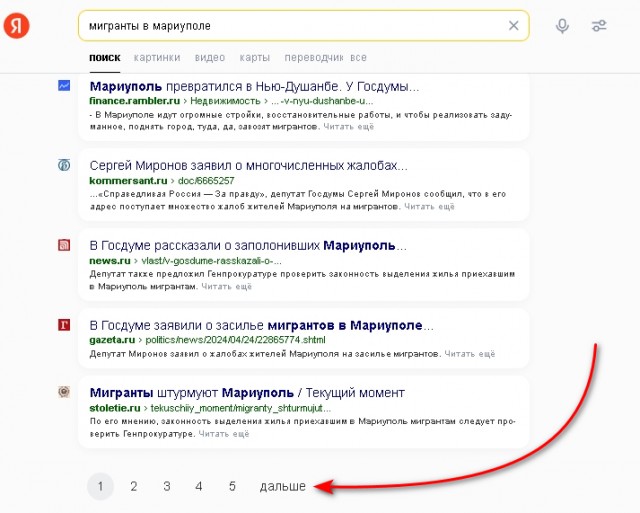Screen dimensions: 640x513
Task: Click Читать ещё in the Kommersant snippet
Action: (429, 207)
